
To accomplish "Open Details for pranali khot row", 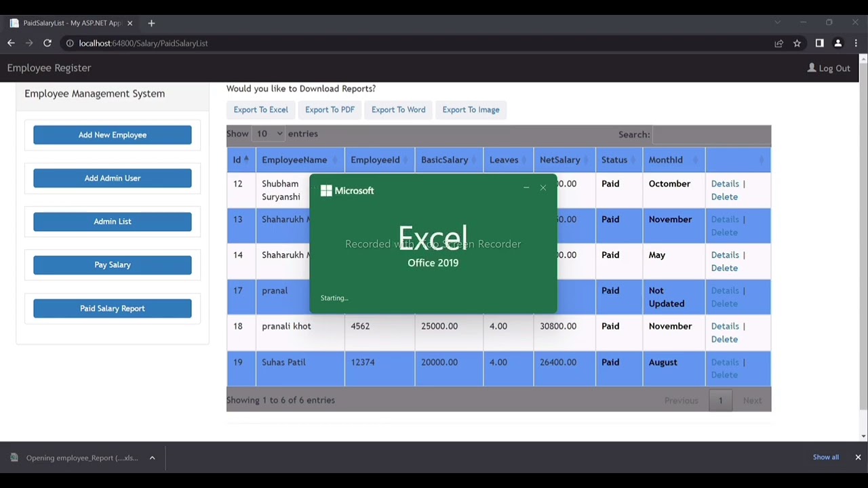I will tap(725, 326).
